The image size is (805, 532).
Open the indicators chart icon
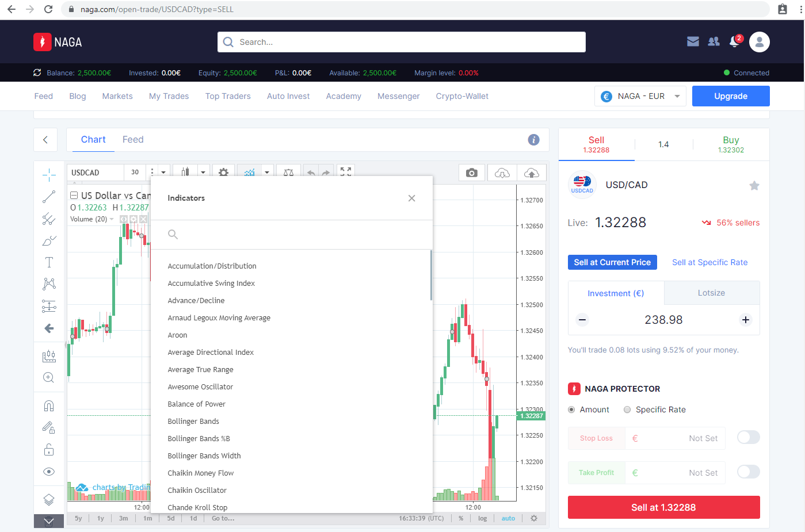tap(249, 173)
